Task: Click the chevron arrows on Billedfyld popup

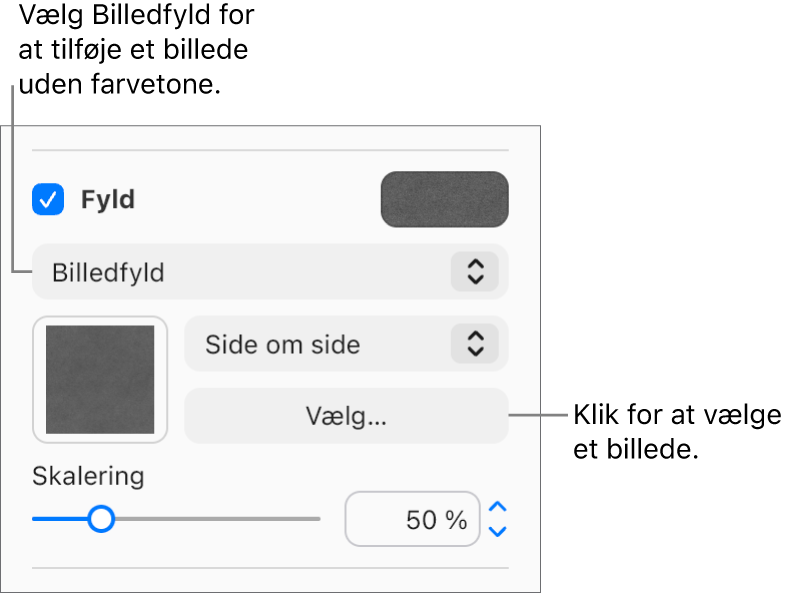Action: click(475, 272)
